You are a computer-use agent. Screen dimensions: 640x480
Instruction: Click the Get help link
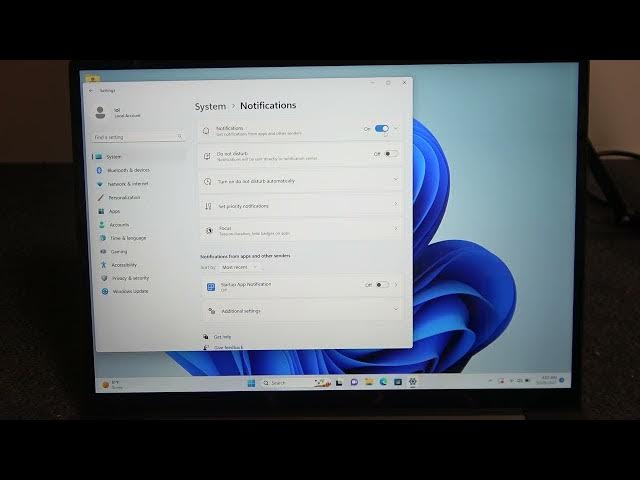222,337
